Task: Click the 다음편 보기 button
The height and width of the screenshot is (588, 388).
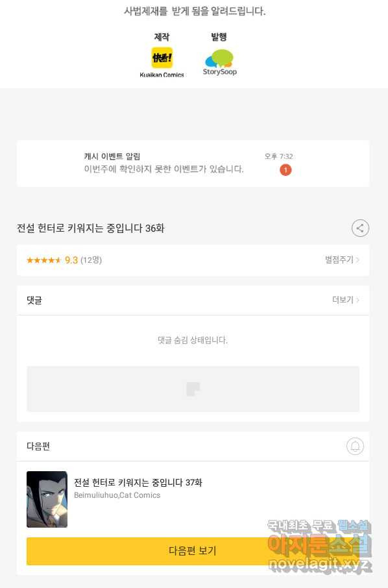Action: click(x=193, y=551)
